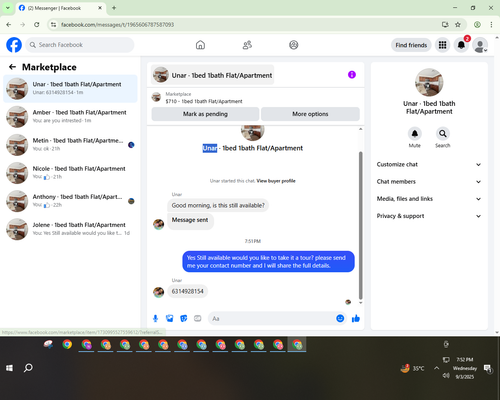Go to the Home feed icon
The width and height of the screenshot is (500, 400).
click(200, 45)
